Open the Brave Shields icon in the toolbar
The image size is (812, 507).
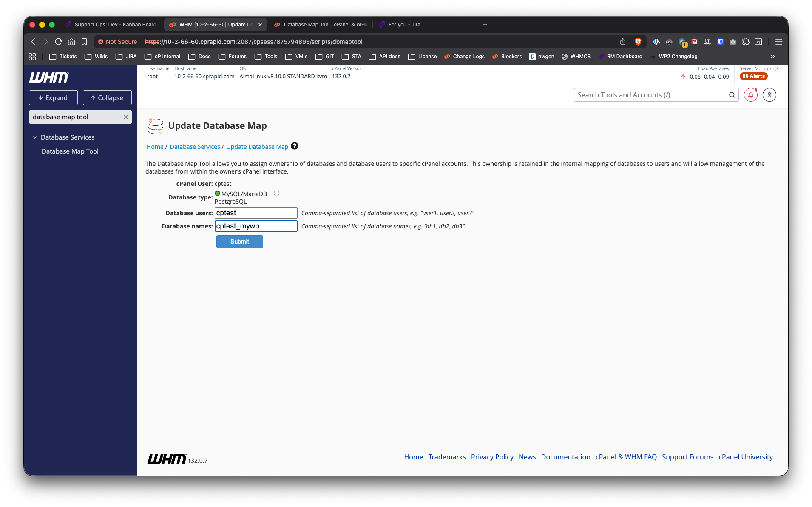(x=638, y=42)
